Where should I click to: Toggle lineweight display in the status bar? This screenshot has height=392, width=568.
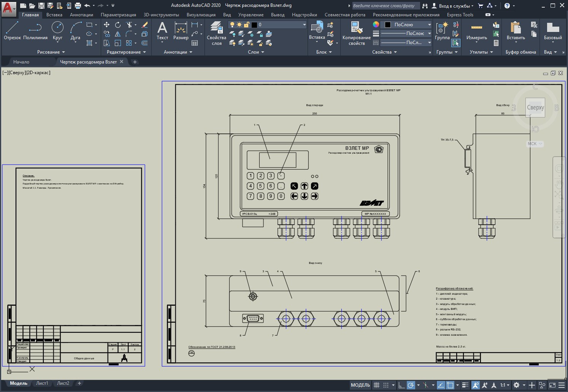(465, 385)
